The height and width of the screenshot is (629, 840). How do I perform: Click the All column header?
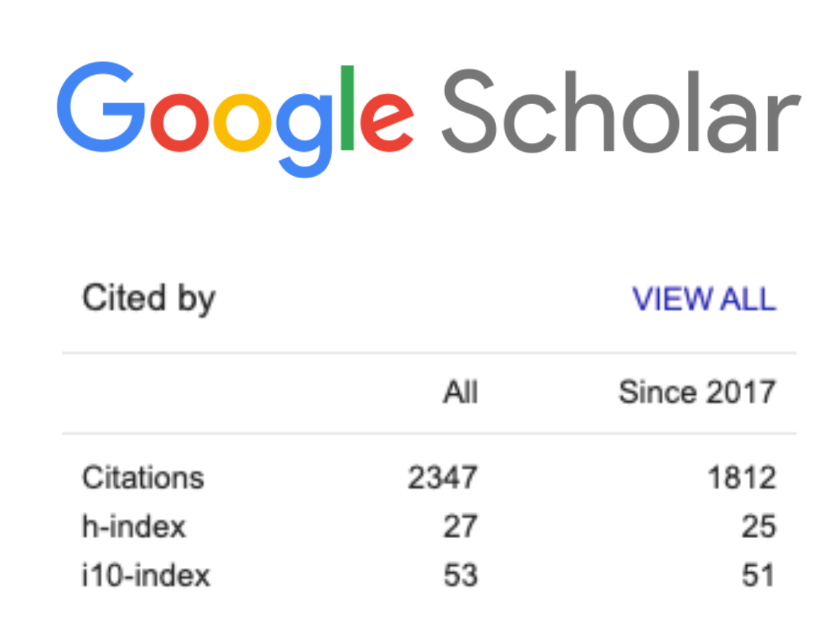point(460,392)
